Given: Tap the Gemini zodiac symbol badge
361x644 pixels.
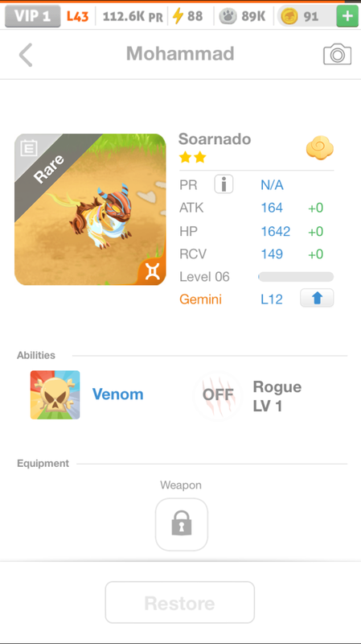Looking at the screenshot, I should tap(152, 271).
